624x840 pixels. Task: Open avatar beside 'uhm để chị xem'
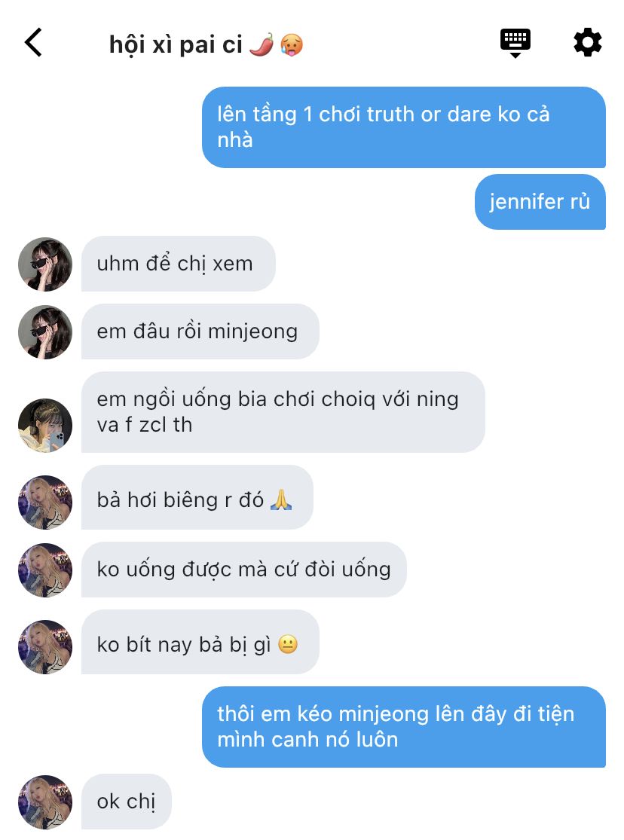(x=45, y=264)
